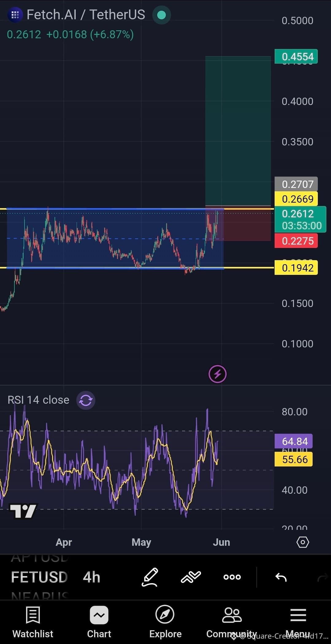The image size is (331, 644).
Task: Tap the May label on time axis
Action: pos(141,542)
